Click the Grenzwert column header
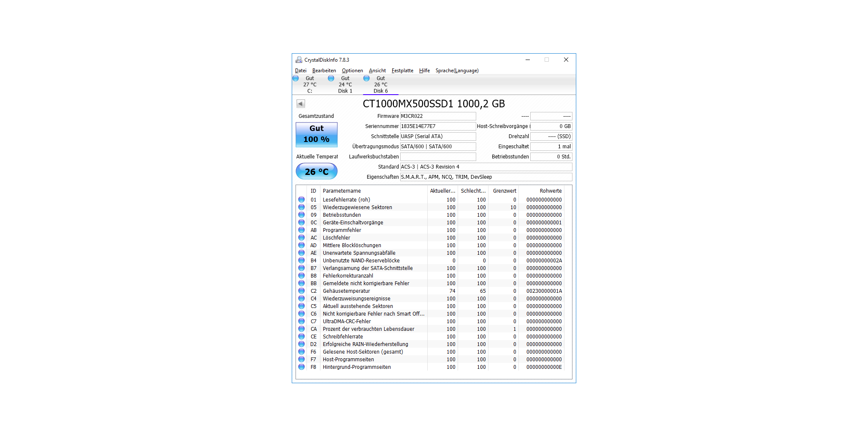This screenshot has width=868, height=436. point(504,191)
